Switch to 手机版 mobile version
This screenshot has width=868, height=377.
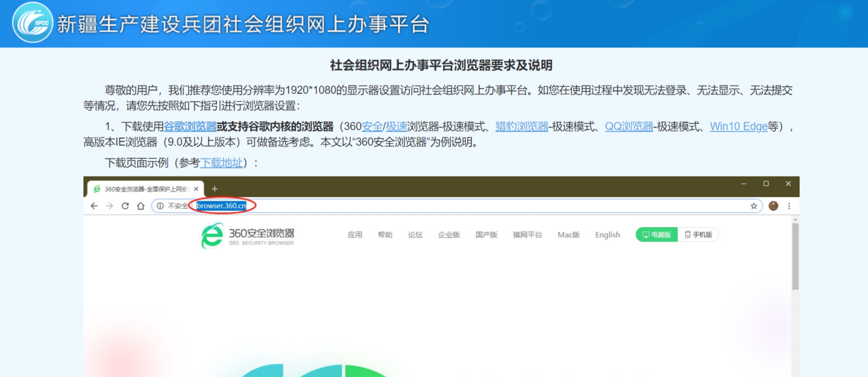coord(698,235)
